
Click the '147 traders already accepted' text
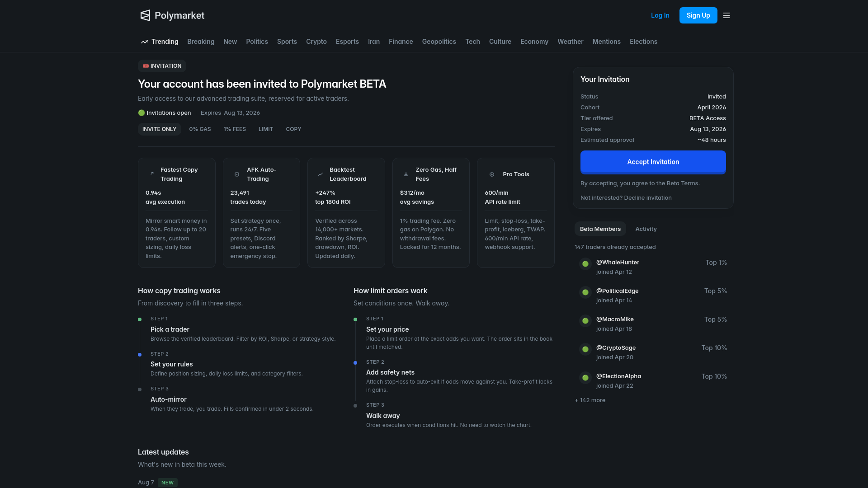pos(615,247)
